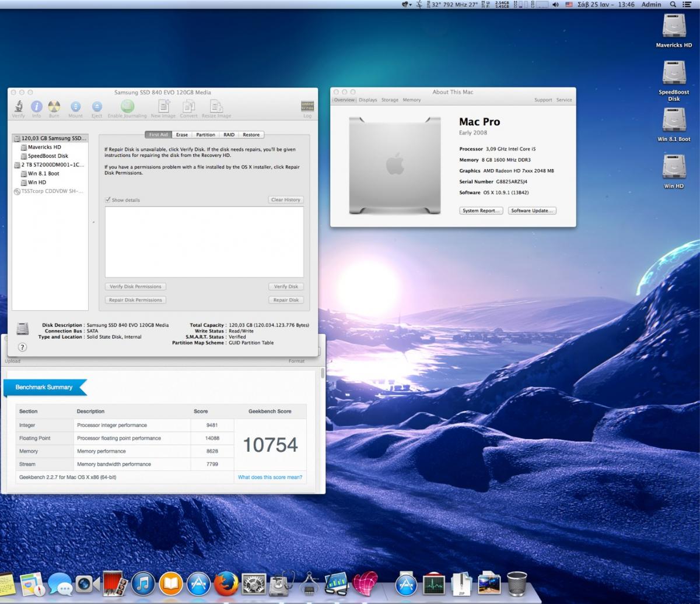Open the date and time menu

tap(607, 5)
